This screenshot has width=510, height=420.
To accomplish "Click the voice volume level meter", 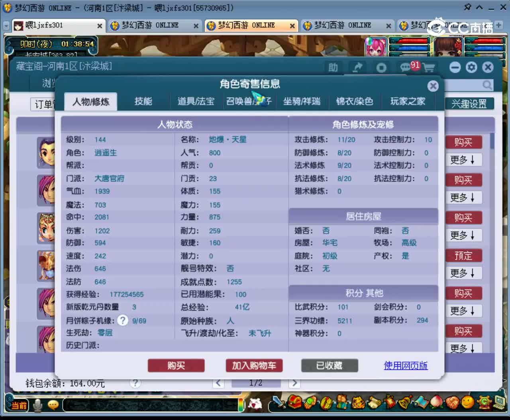I will [241, 405].
